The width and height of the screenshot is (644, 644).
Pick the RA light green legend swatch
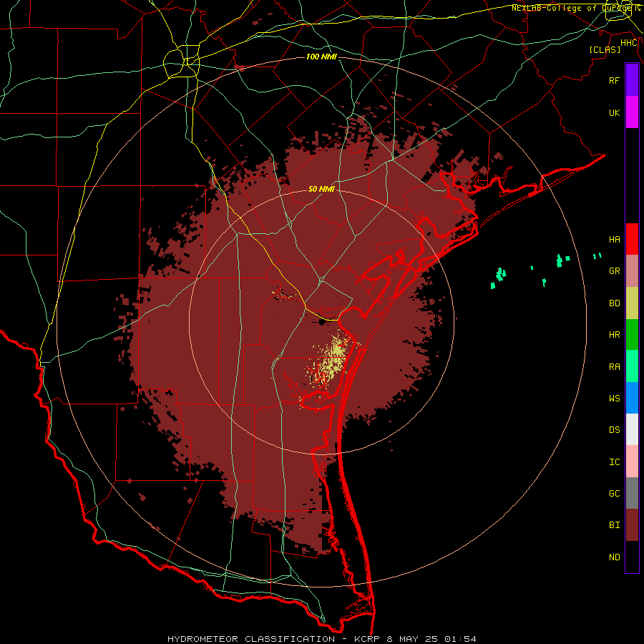(632, 366)
